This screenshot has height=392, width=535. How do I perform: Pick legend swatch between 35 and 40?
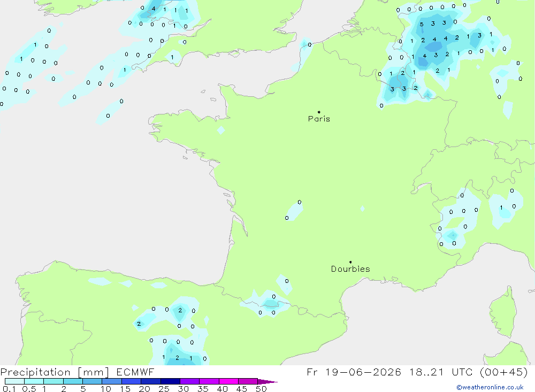[209, 381]
